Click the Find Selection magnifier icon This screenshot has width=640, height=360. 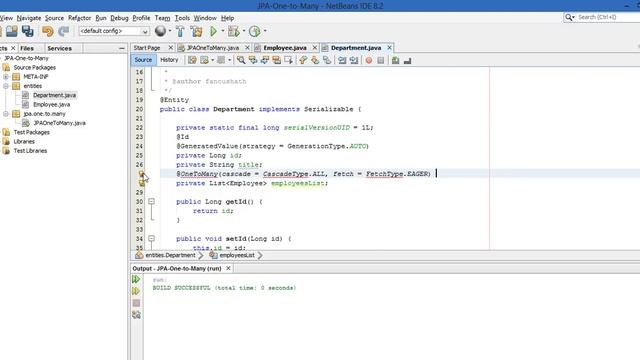[x=241, y=60]
